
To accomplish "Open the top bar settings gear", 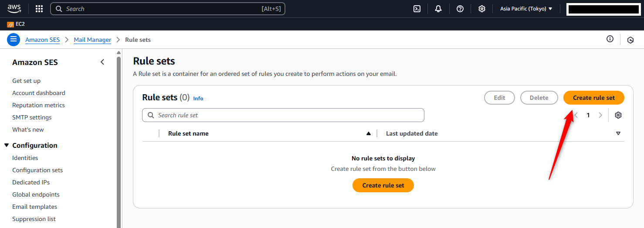I will (x=482, y=9).
